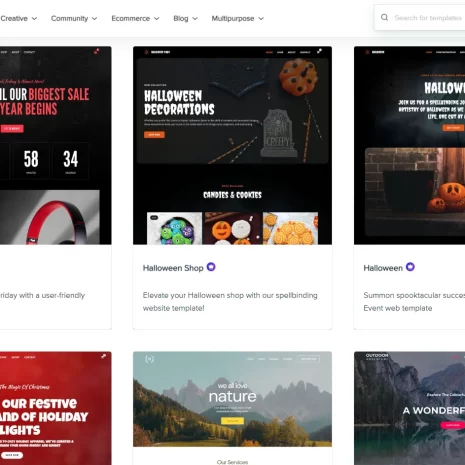Click the 58 countdown value
Screen dimensions: 465x465
pyautogui.click(x=31, y=159)
